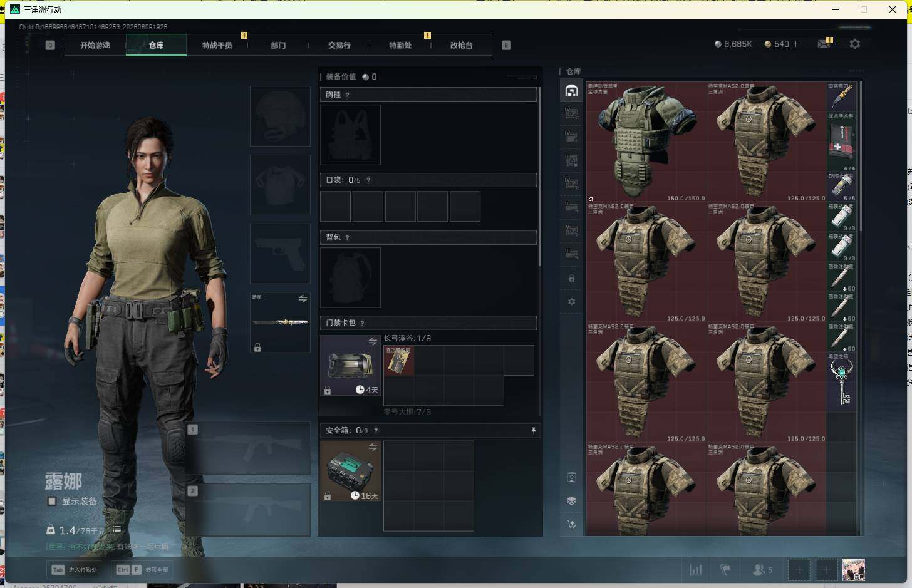Click the flag icon in the bottom bar
This screenshot has width=912, height=588.
tap(725, 570)
